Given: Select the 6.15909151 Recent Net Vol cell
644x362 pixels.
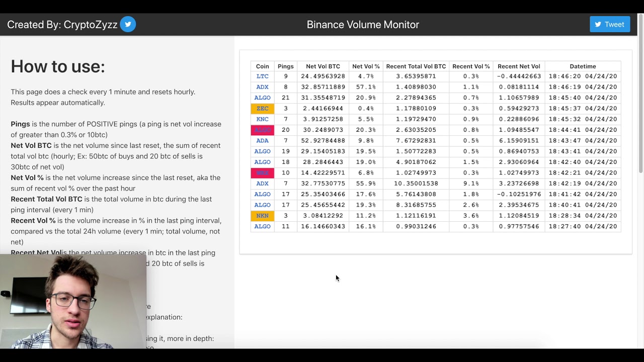Looking at the screenshot, I should coord(519,141).
